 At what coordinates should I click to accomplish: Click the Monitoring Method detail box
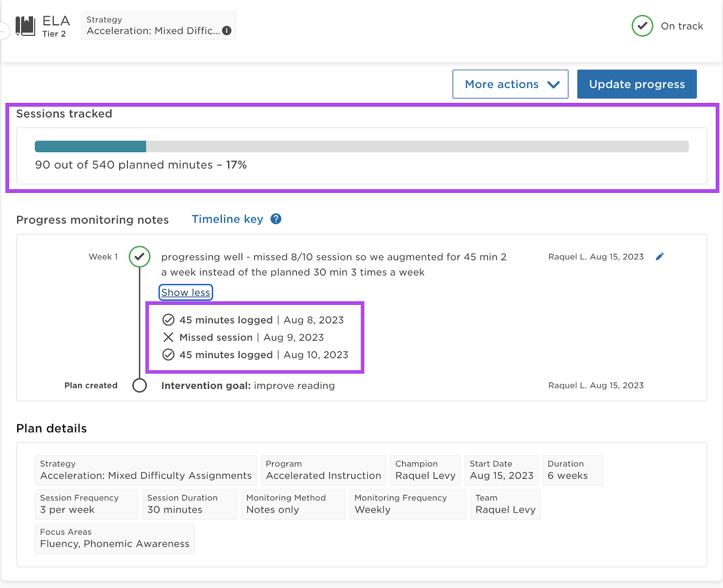tap(293, 504)
